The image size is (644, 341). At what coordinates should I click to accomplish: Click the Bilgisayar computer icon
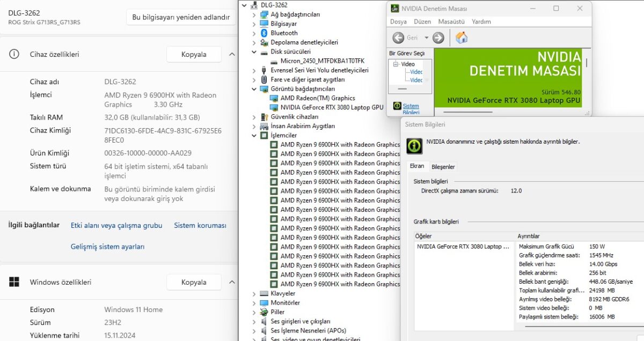[x=264, y=24]
